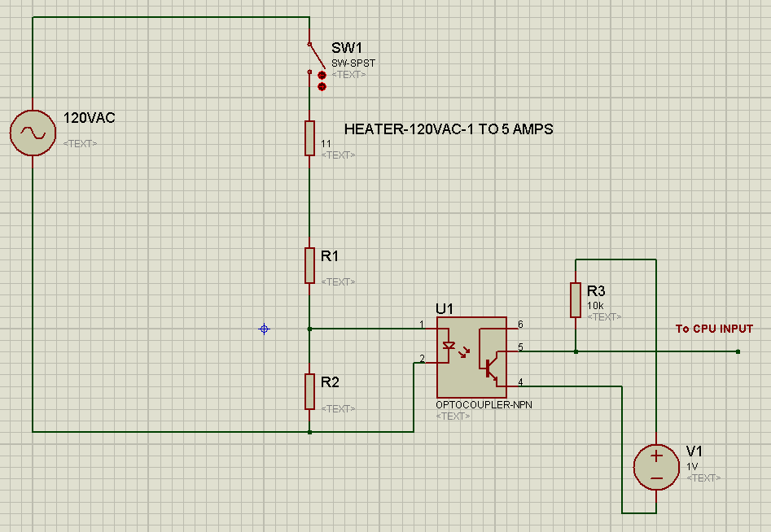
Task: Select resistor R1 symbol
Action: [x=309, y=265]
